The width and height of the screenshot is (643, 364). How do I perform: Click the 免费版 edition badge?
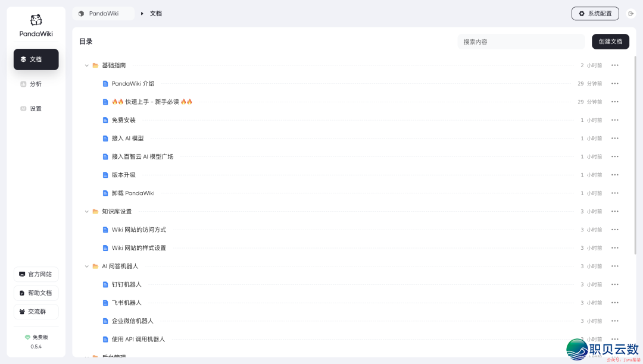tap(36, 337)
